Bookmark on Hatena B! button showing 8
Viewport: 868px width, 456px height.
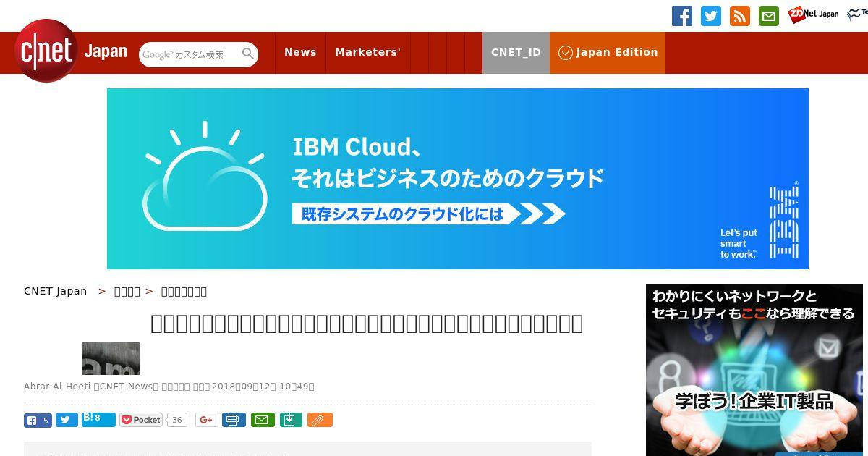click(x=98, y=419)
